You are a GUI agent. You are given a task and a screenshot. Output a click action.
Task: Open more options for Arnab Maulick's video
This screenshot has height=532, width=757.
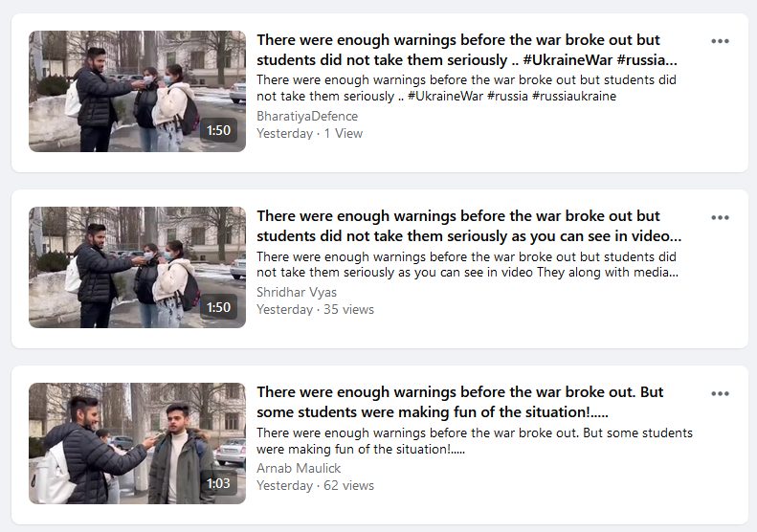(720, 393)
